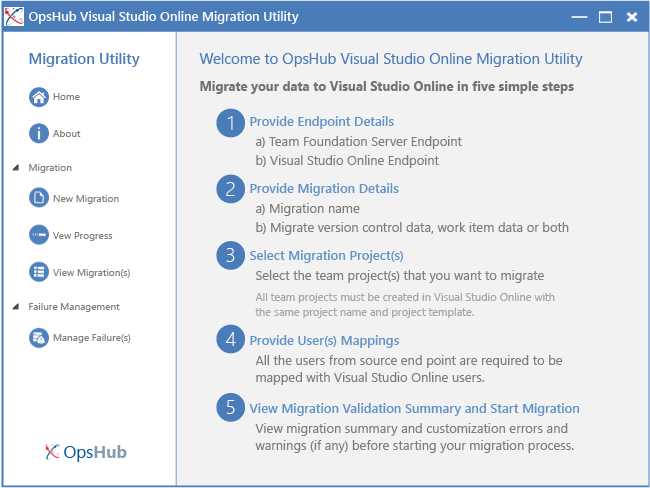This screenshot has height=488, width=650.
Task: Click the step 5 number circle
Action: point(230,407)
